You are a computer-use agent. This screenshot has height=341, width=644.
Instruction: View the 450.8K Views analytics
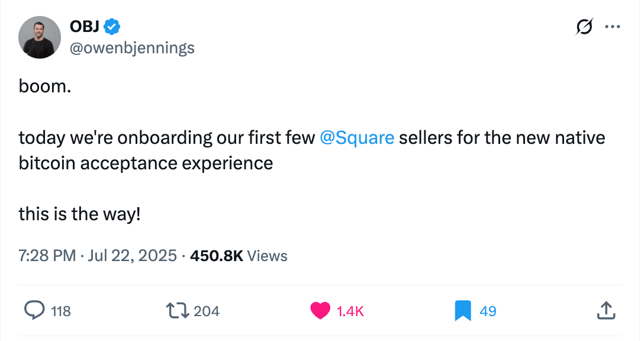click(239, 256)
